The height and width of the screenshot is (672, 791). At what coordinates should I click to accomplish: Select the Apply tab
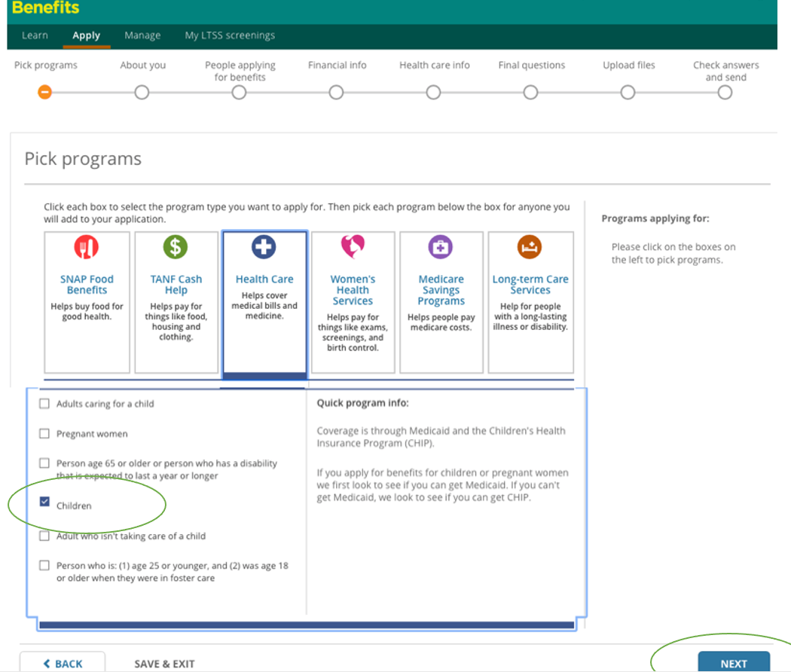click(87, 35)
